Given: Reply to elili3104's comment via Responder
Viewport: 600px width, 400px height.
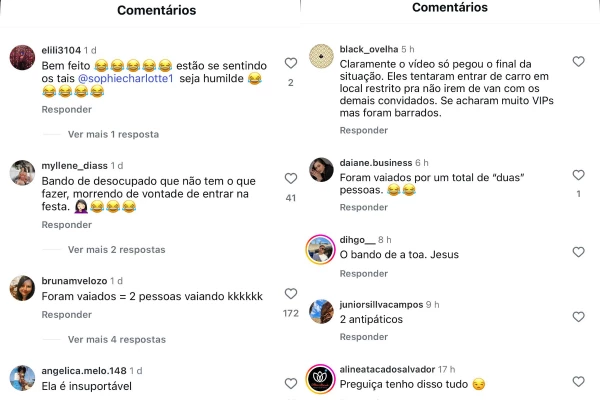Looking at the screenshot, I should pyautogui.click(x=67, y=109).
